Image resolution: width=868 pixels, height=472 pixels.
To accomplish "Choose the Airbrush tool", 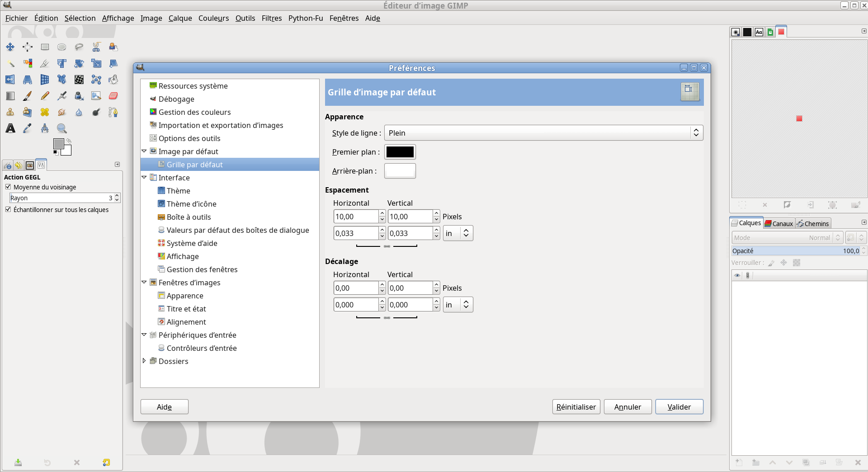I will click(62, 96).
